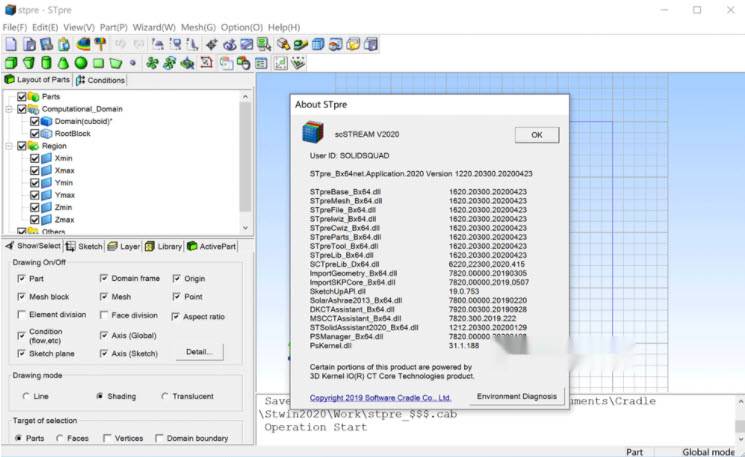Click the tree panel scroll-up arrow
The image size is (745, 457).
coord(245,96)
